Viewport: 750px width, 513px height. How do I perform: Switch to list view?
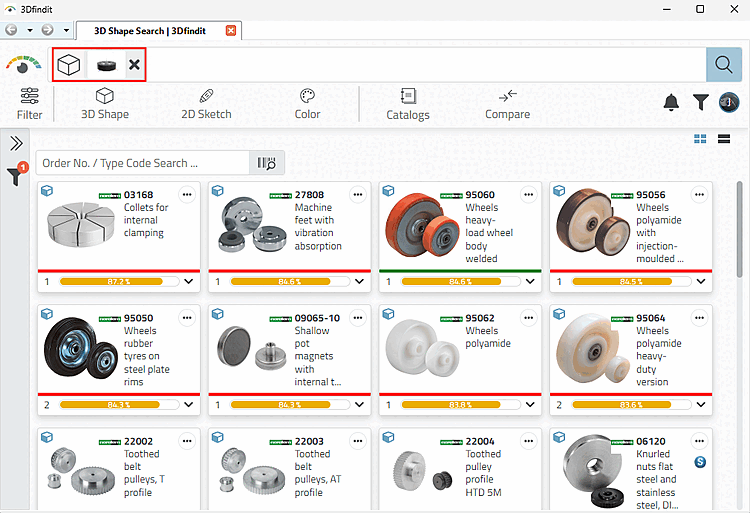[724, 139]
